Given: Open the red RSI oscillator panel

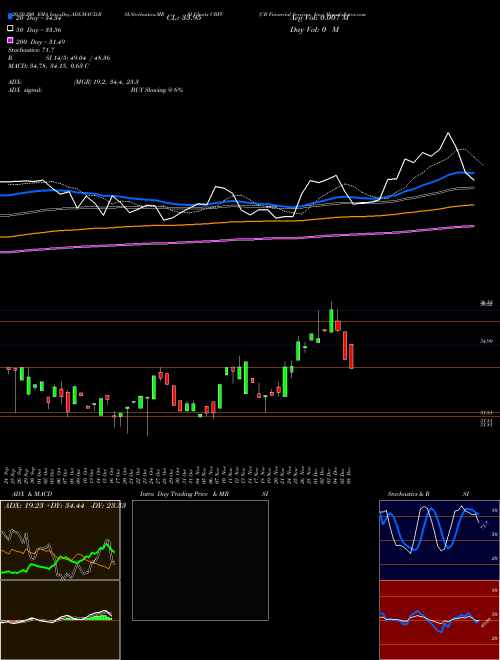Looking at the screenshot, I should pos(439,620).
